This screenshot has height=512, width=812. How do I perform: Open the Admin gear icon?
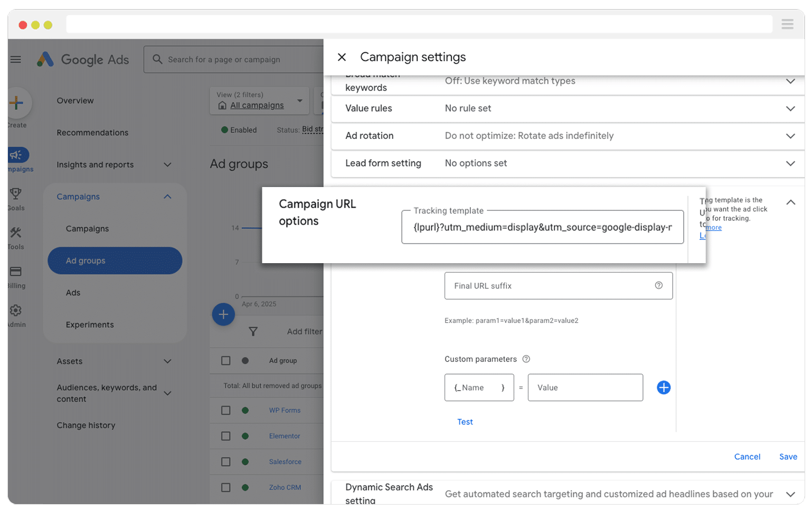coord(16,310)
